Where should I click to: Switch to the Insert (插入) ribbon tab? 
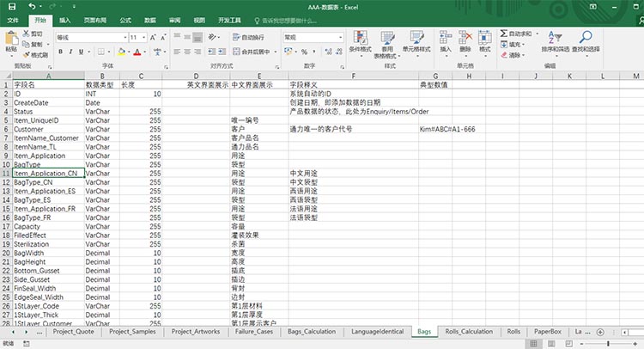click(66, 18)
